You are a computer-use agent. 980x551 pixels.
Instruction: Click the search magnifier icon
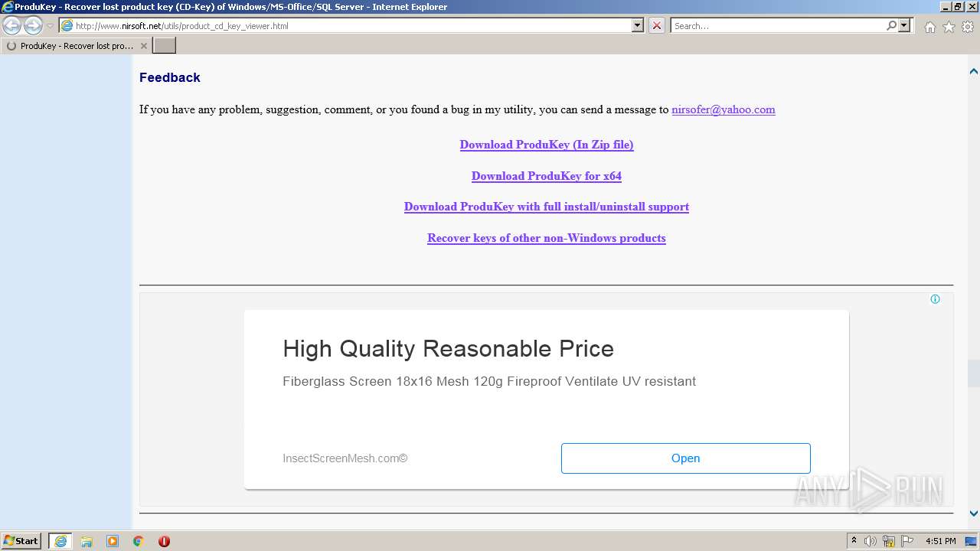891,26
